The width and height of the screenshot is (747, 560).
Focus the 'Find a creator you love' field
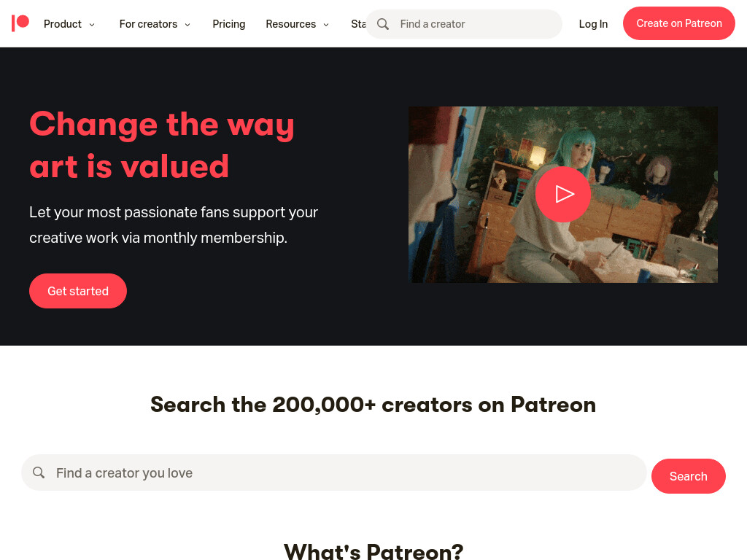[x=334, y=472]
